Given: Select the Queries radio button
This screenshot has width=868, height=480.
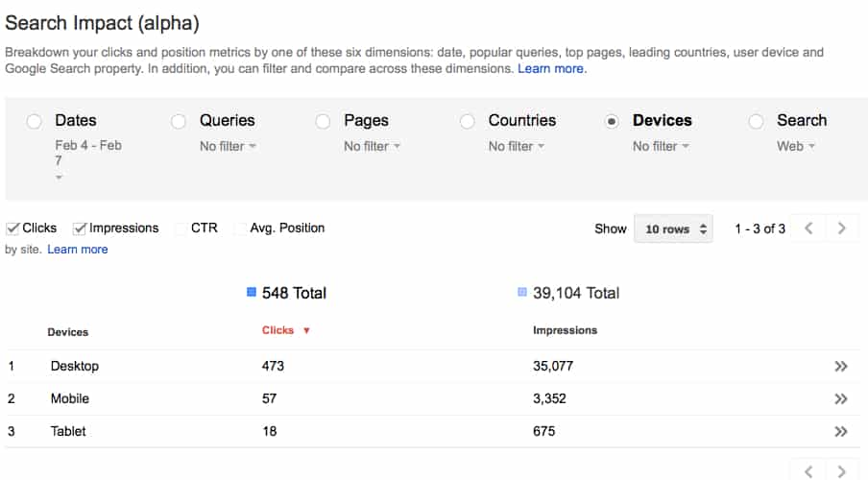Looking at the screenshot, I should [179, 121].
